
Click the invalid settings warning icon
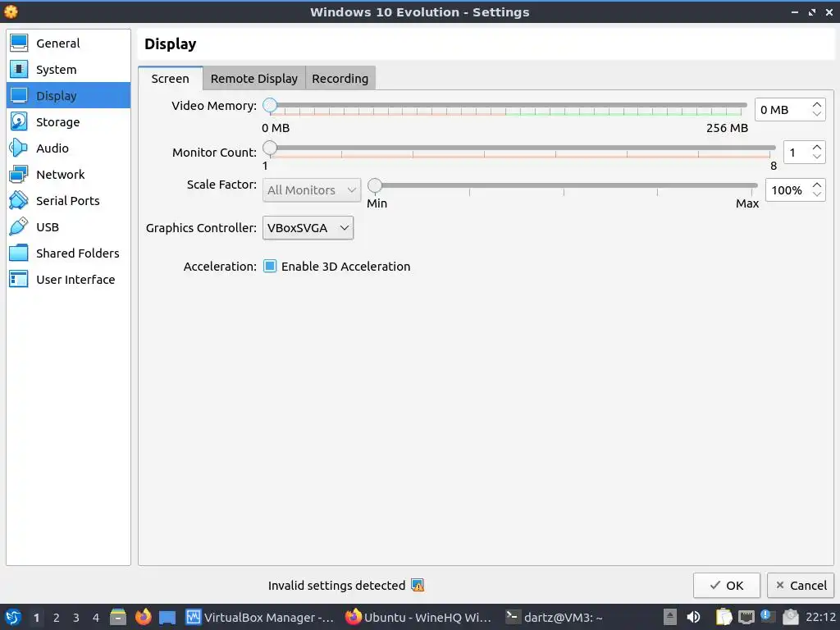(x=418, y=585)
